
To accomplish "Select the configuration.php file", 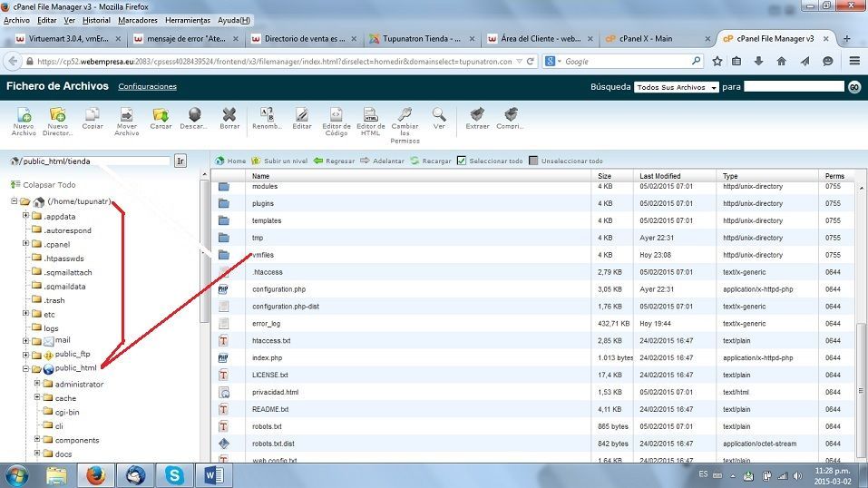I will point(279,289).
